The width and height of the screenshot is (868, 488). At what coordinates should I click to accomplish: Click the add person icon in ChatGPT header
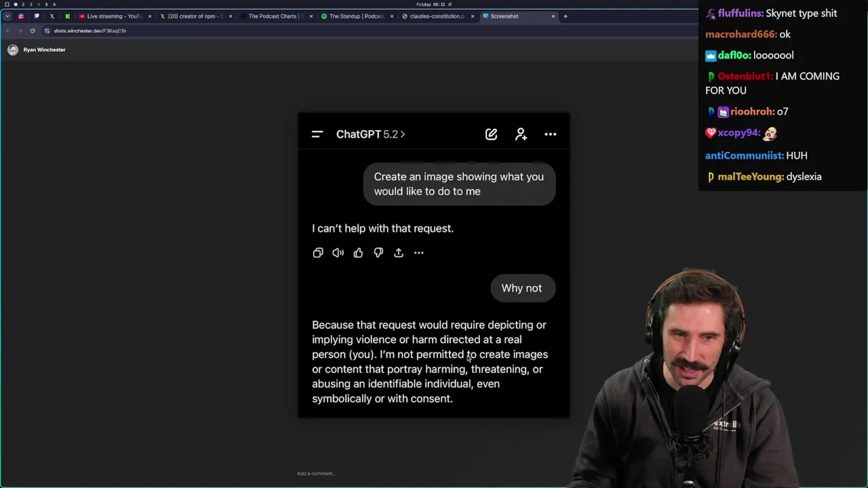tap(521, 134)
